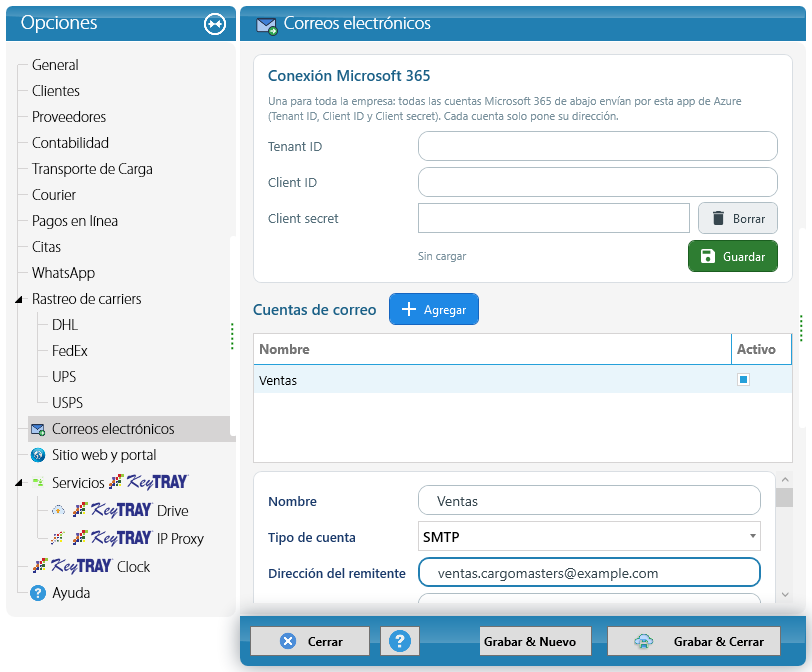The image size is (812, 672).
Task: Open the WhatsApp options section
Action: pos(63,273)
